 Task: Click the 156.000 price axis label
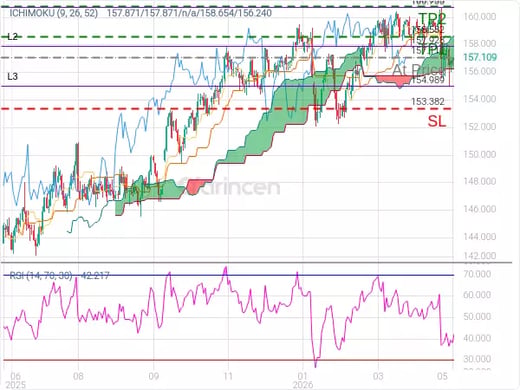tap(480, 71)
